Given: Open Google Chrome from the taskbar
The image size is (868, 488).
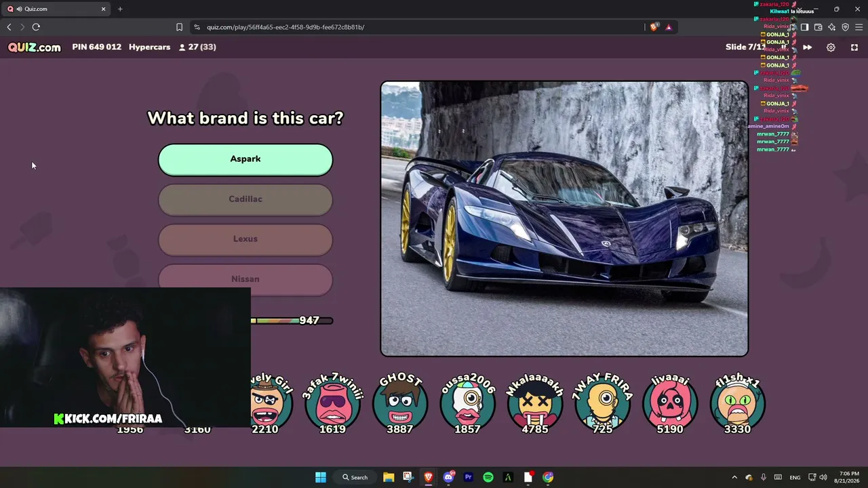Looking at the screenshot, I should coord(548,477).
